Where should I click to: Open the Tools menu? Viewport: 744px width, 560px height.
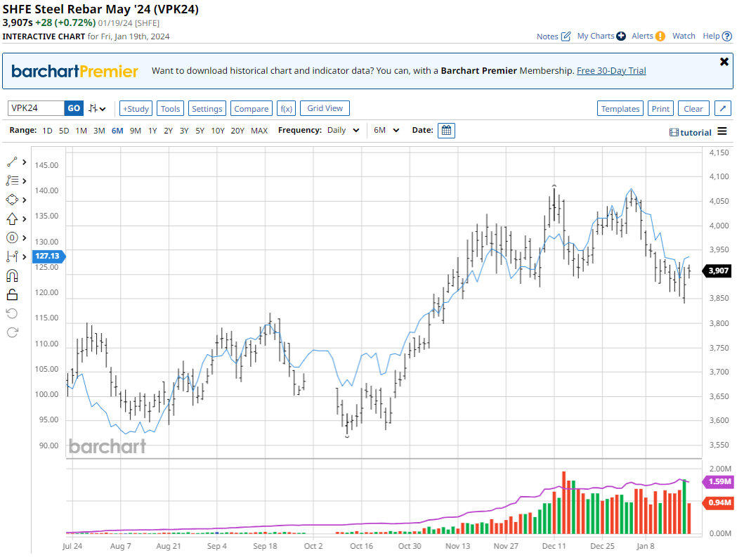click(170, 109)
